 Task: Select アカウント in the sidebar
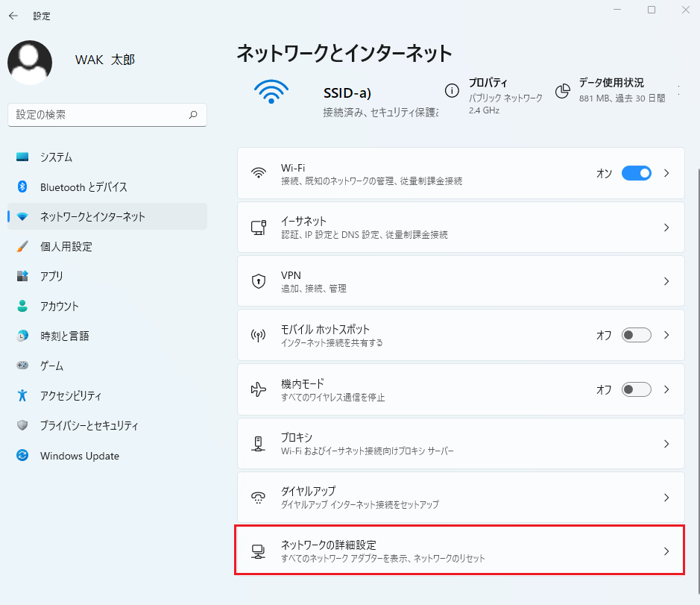(x=107, y=306)
